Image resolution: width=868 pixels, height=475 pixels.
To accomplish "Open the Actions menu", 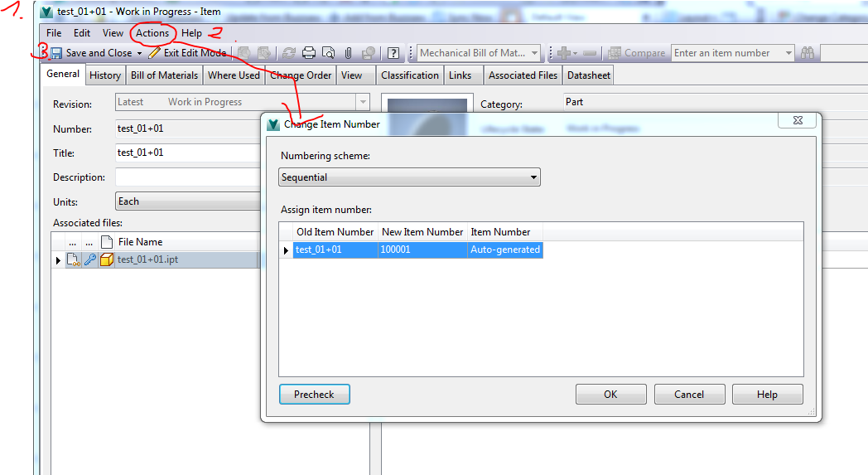I will coord(152,33).
